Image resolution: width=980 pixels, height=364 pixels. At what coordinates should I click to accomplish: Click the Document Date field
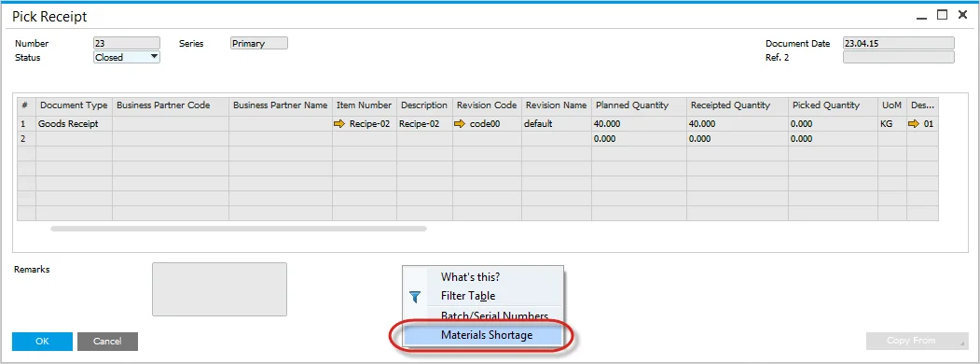click(899, 43)
